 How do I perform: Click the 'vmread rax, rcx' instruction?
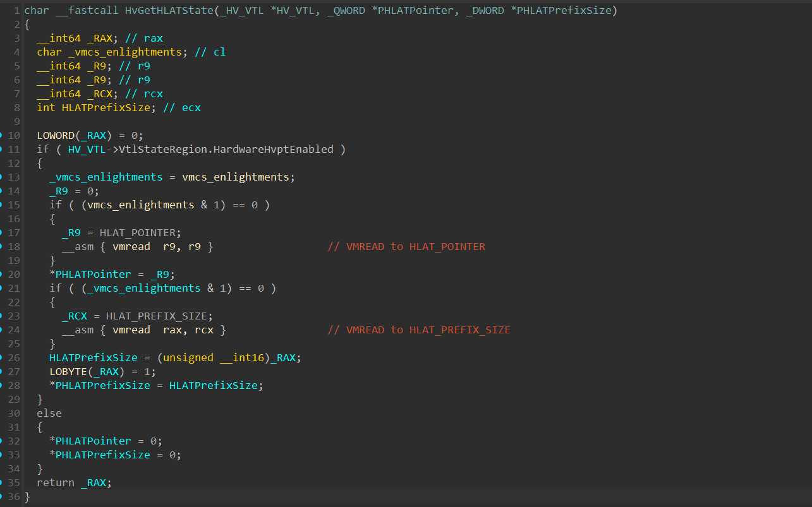pyautogui.click(x=163, y=330)
